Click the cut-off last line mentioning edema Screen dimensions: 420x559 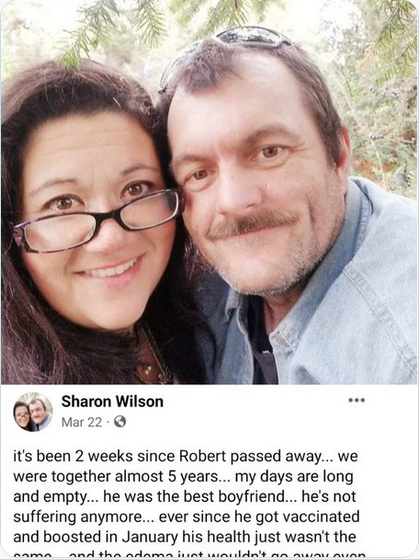[x=189, y=554]
